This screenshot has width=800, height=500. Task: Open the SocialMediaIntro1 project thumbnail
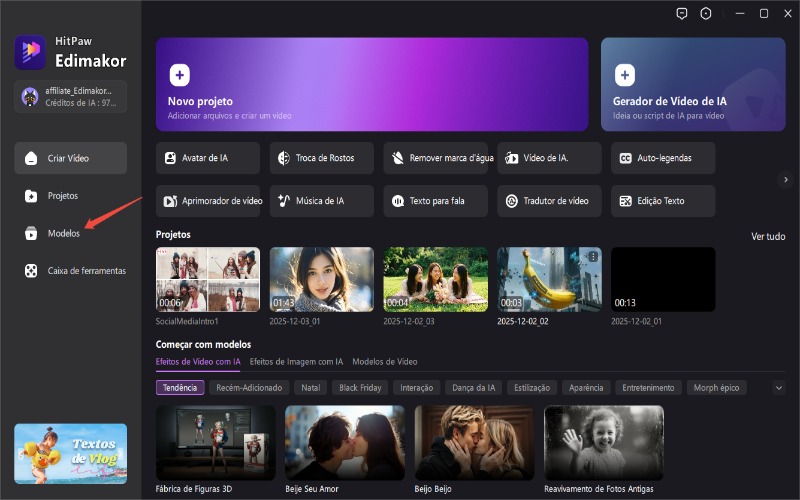[x=208, y=280]
